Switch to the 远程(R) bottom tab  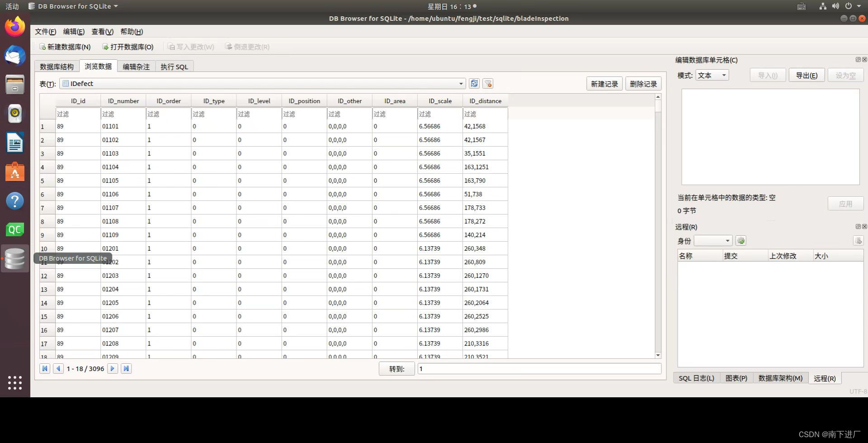pos(825,378)
